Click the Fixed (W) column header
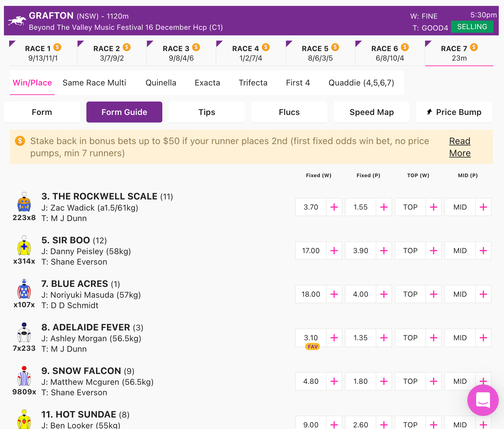The height and width of the screenshot is (429, 504). coord(319,176)
